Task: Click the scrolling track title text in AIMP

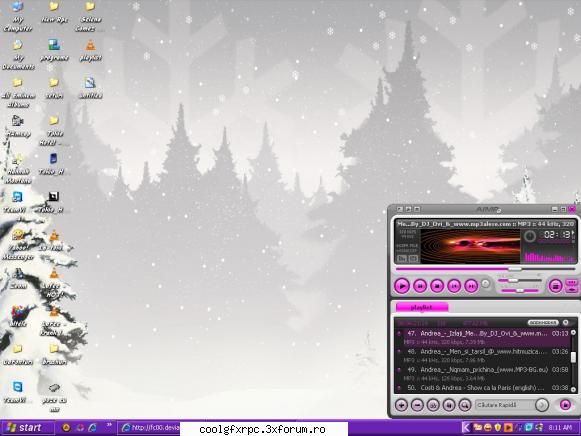Action: (x=485, y=224)
